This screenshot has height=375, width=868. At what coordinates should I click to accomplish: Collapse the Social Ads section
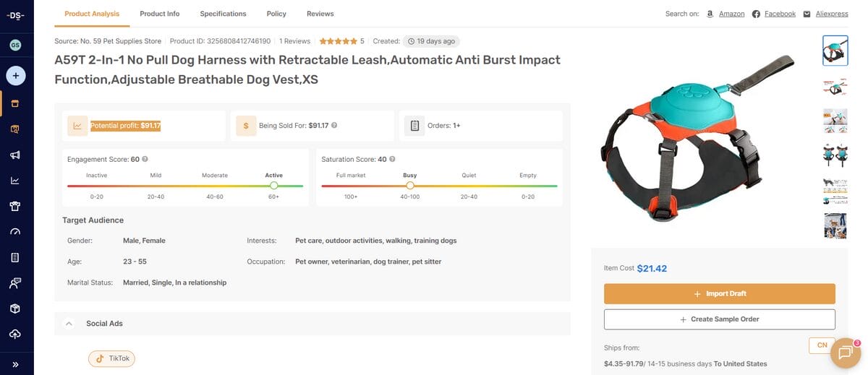tap(69, 324)
